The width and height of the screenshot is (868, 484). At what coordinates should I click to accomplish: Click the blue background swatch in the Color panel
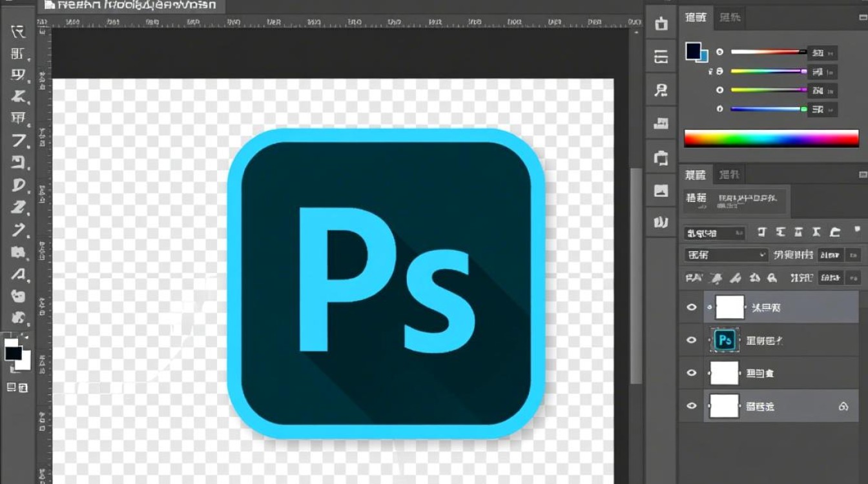pos(703,55)
